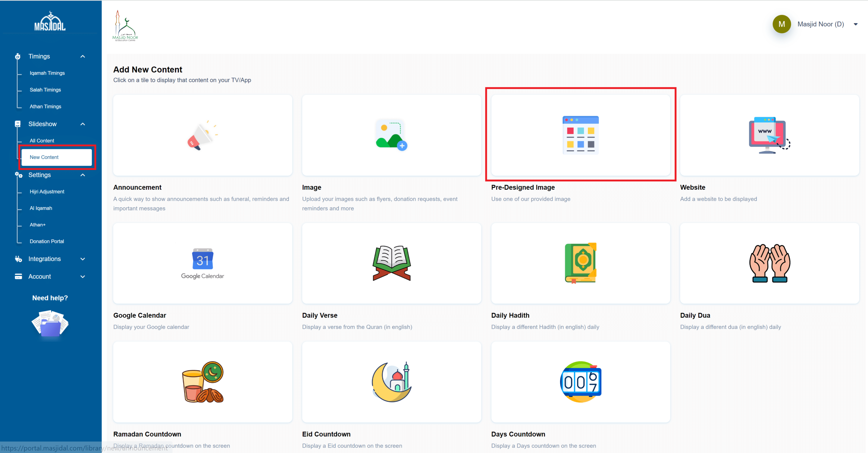Collapse the Slideshow section chevron

83,124
